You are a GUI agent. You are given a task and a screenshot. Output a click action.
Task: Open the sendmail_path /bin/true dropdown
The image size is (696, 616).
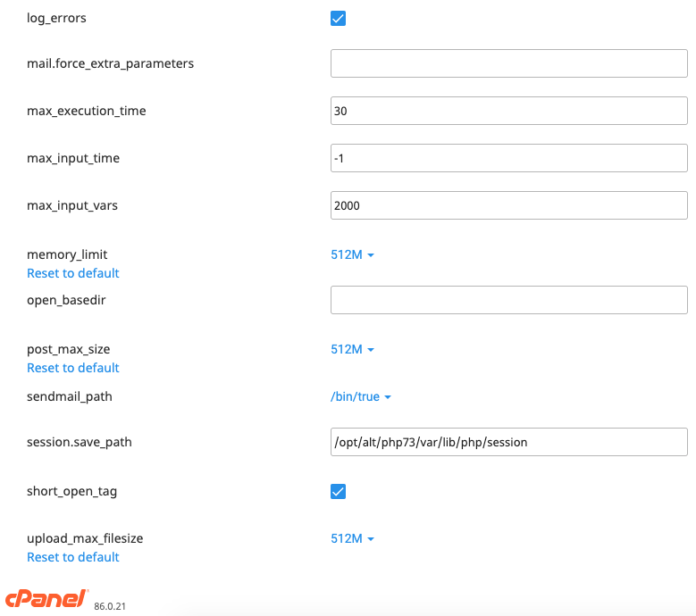(x=361, y=396)
